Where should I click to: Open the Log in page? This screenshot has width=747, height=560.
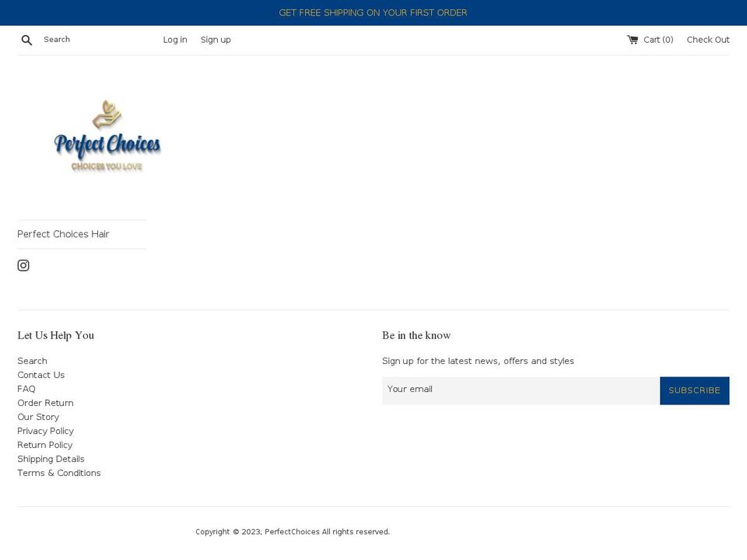(x=175, y=40)
